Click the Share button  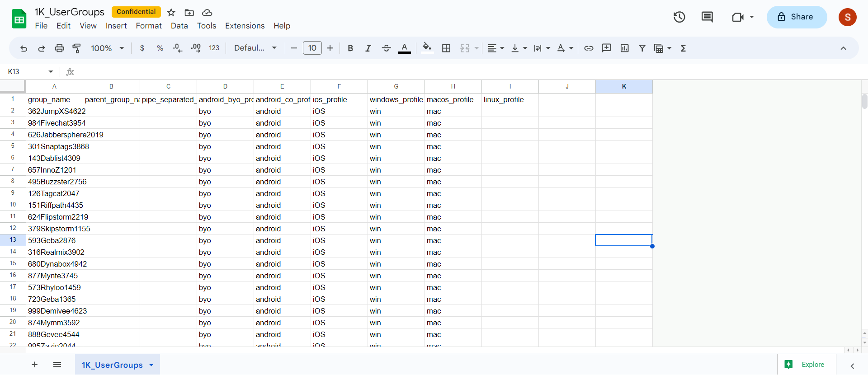coord(797,17)
